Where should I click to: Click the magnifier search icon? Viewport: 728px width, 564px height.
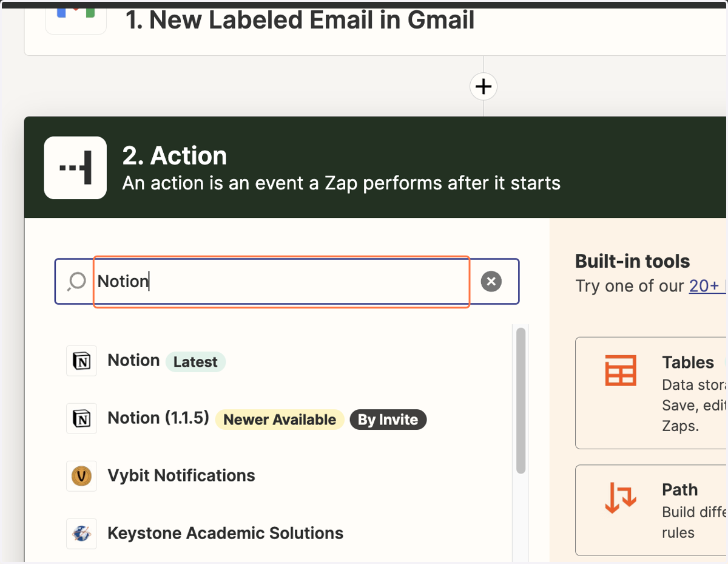pos(76,281)
